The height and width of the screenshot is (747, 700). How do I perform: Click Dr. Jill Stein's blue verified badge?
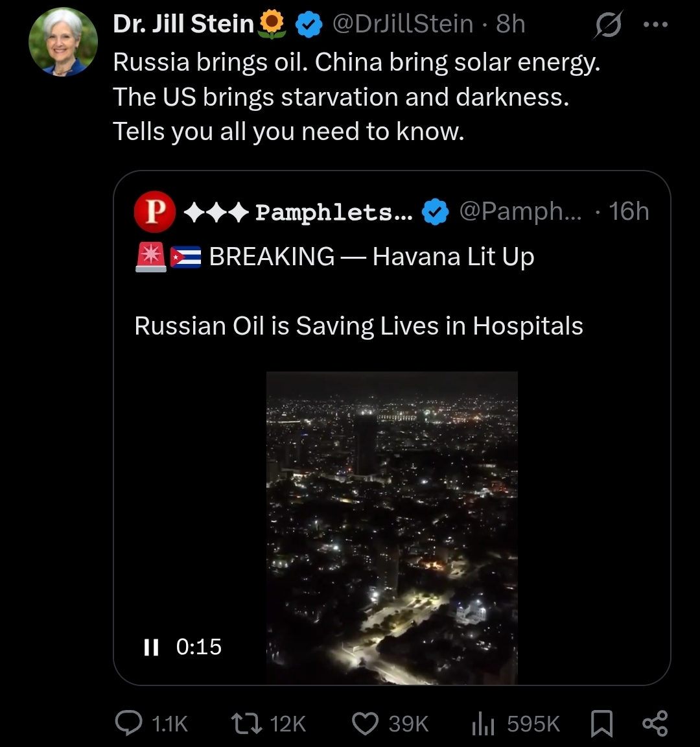coord(309,25)
